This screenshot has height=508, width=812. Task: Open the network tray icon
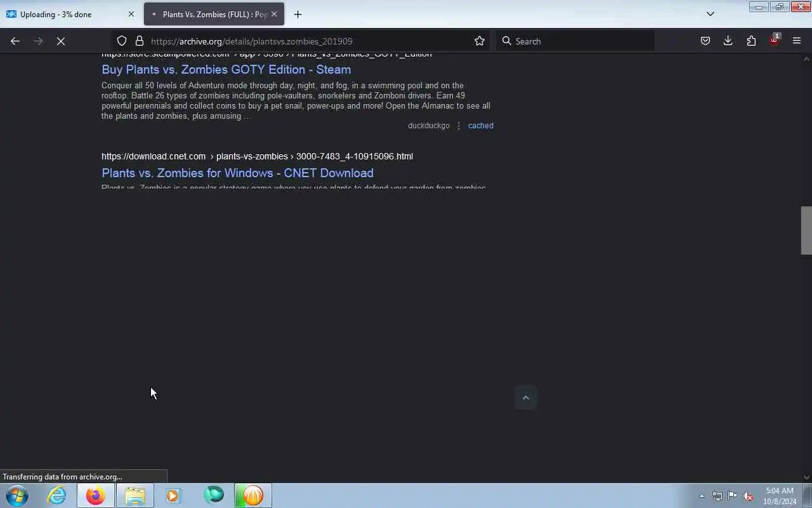tap(717, 496)
